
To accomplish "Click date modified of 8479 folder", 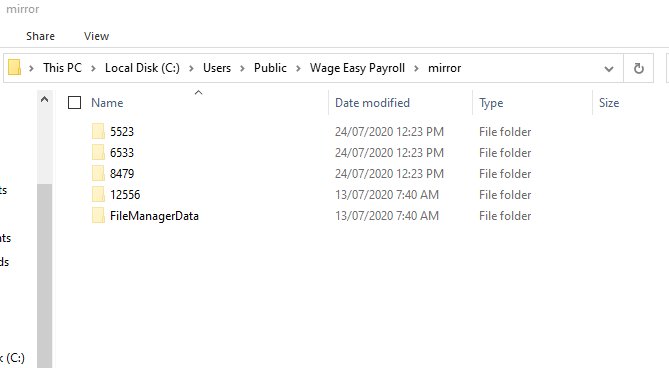I will click(x=389, y=173).
